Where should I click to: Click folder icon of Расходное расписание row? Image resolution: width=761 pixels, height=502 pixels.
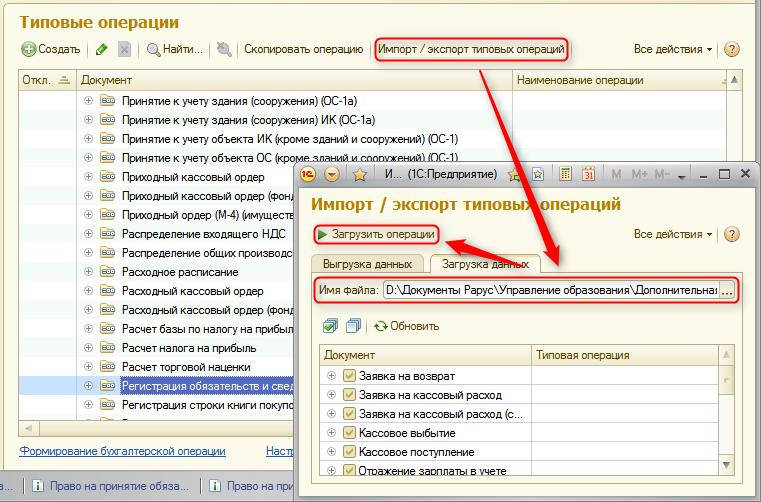click(107, 271)
